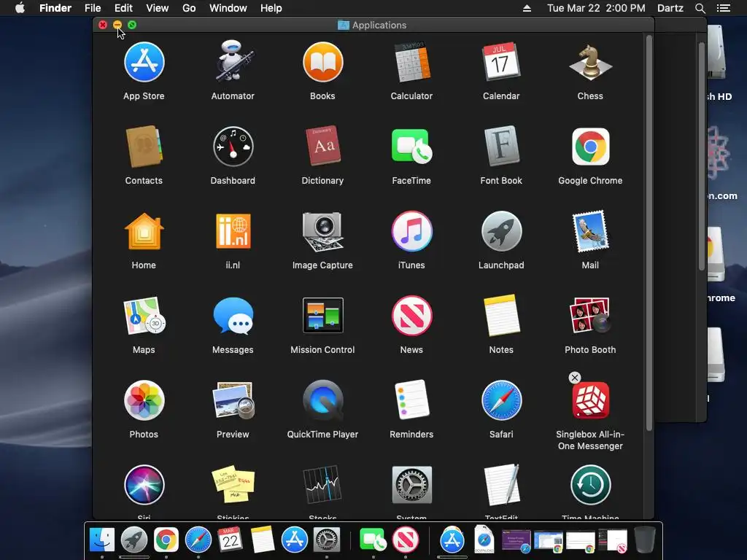Click the Preview application icon

(233, 400)
